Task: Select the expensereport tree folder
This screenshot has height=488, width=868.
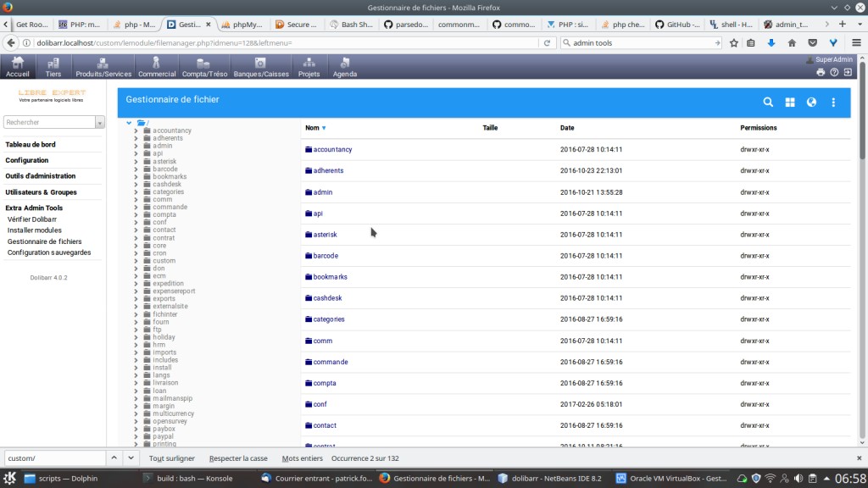Action: coord(174,291)
